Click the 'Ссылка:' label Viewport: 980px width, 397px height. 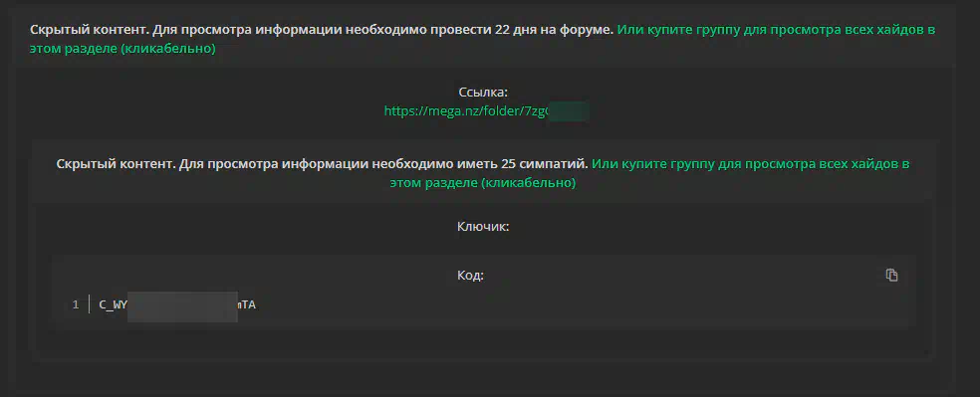click(x=483, y=93)
